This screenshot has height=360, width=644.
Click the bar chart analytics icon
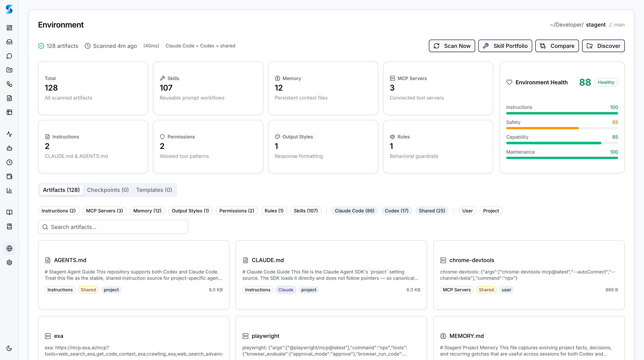coord(9,191)
